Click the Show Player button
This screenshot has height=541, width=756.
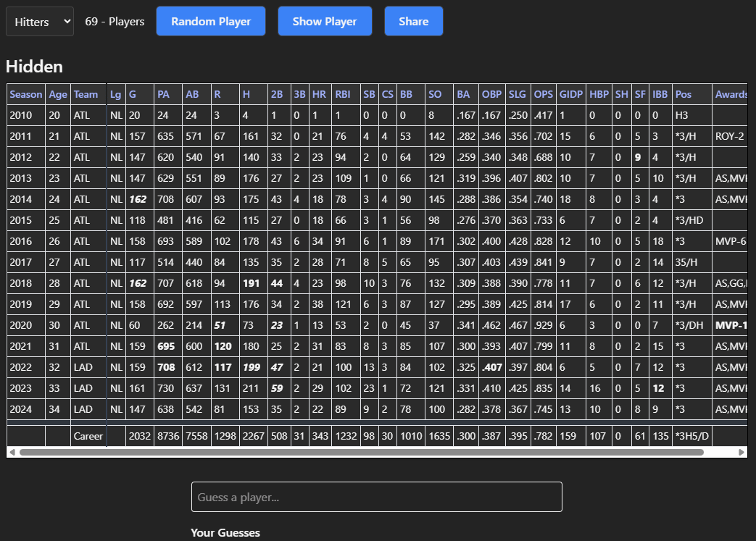325,21
